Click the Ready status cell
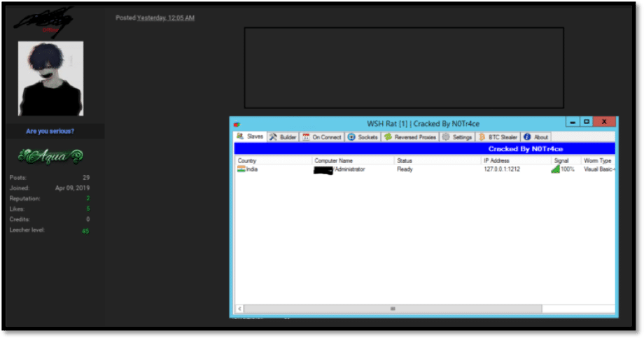 click(x=405, y=169)
